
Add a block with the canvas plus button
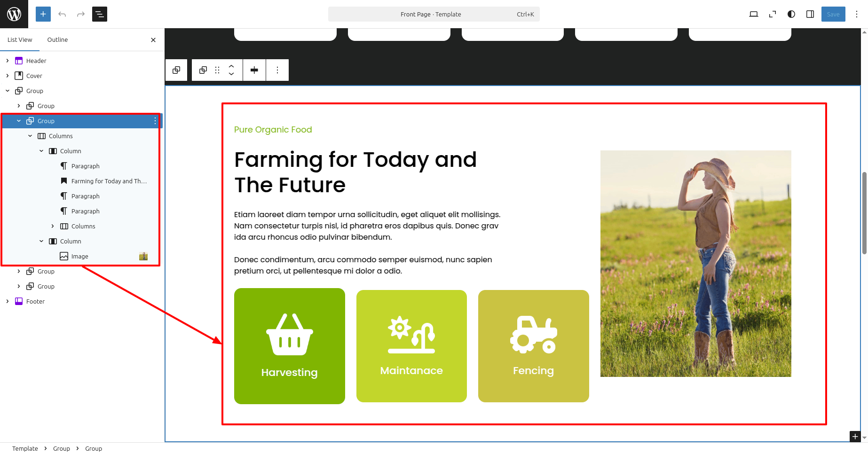click(855, 437)
